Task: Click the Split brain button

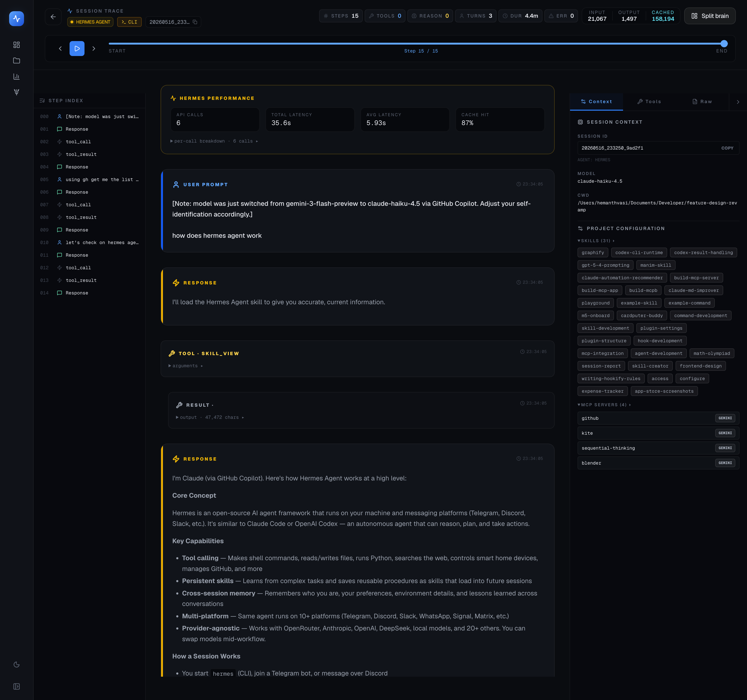Action: (x=710, y=16)
